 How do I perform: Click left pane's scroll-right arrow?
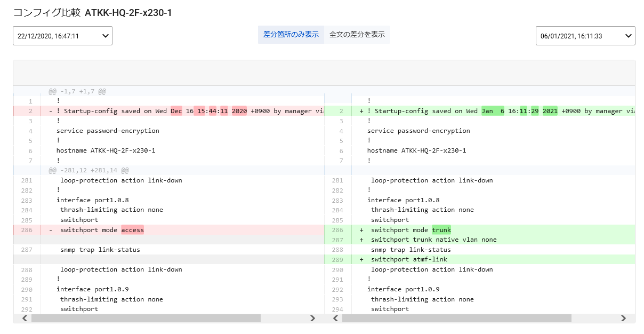pyautogui.click(x=313, y=318)
